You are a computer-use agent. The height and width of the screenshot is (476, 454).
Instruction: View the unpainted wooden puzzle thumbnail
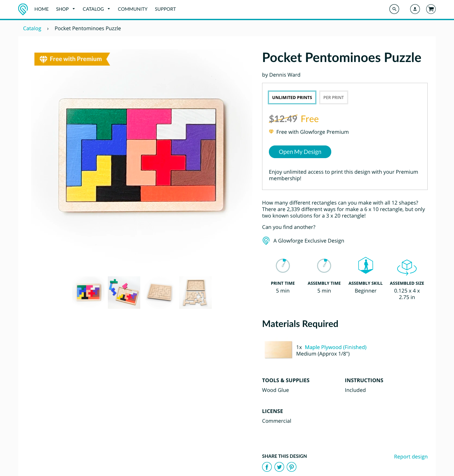(x=160, y=293)
